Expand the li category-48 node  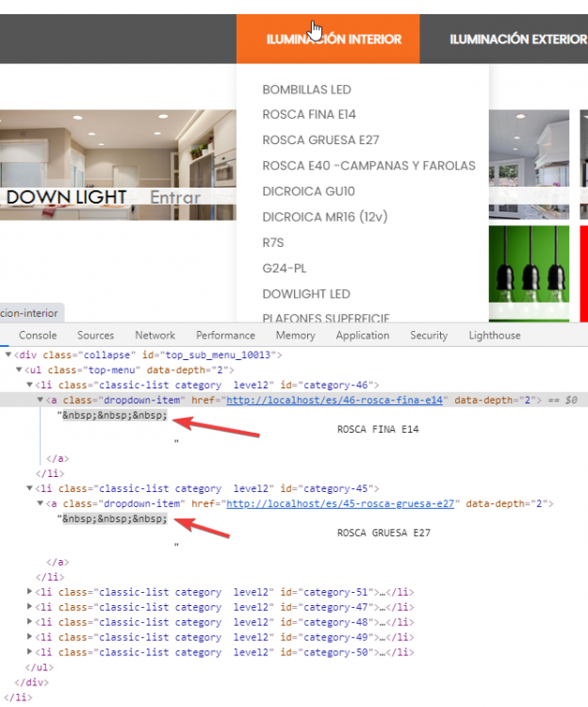pyautogui.click(x=30, y=622)
